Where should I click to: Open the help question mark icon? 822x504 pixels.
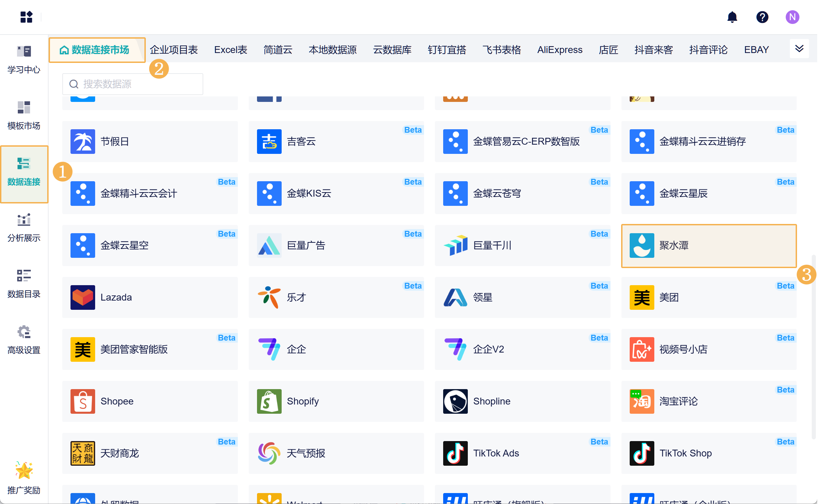tap(762, 17)
